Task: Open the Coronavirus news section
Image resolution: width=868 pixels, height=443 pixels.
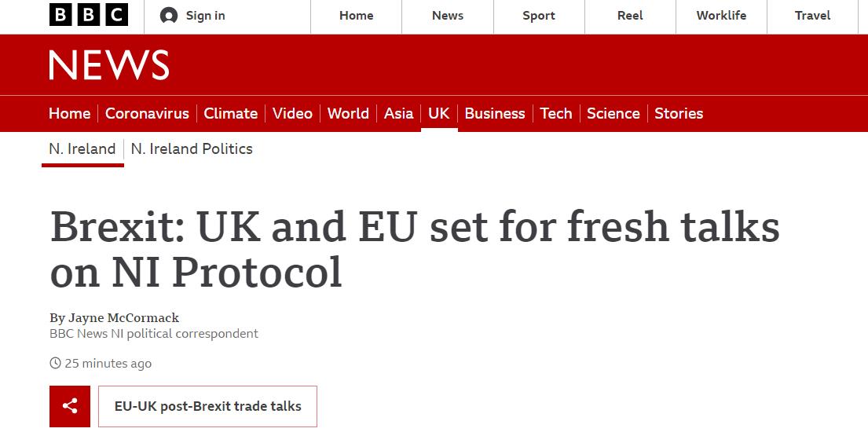Action: (147, 114)
